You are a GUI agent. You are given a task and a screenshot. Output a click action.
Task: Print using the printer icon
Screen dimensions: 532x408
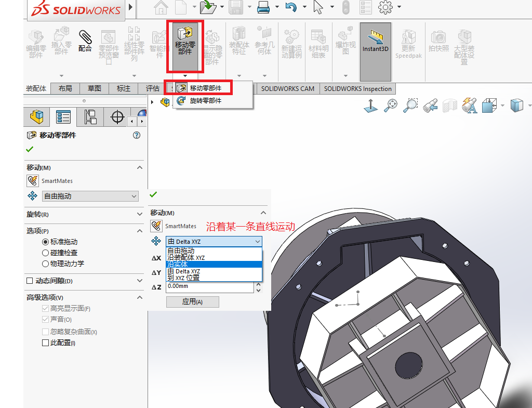pyautogui.click(x=263, y=7)
